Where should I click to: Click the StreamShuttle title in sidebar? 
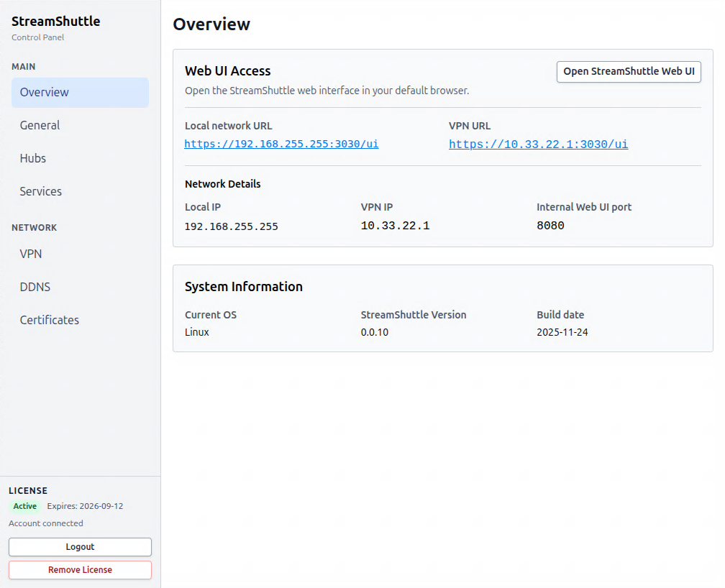pos(56,22)
